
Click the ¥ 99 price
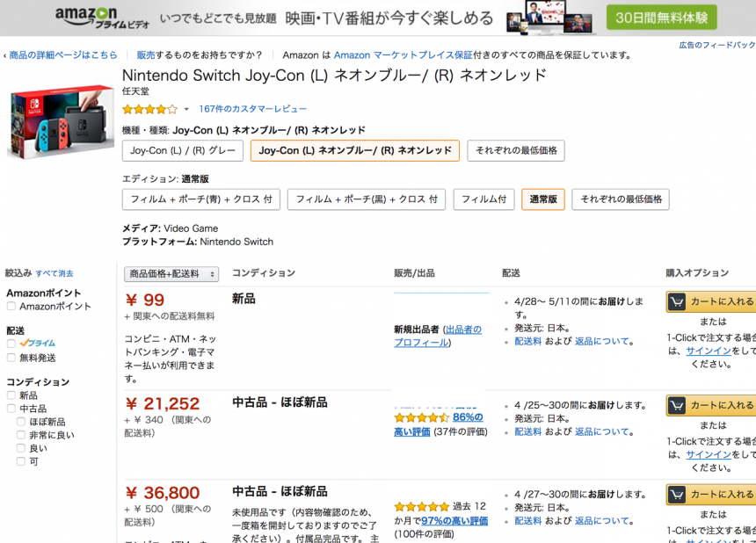click(x=145, y=300)
